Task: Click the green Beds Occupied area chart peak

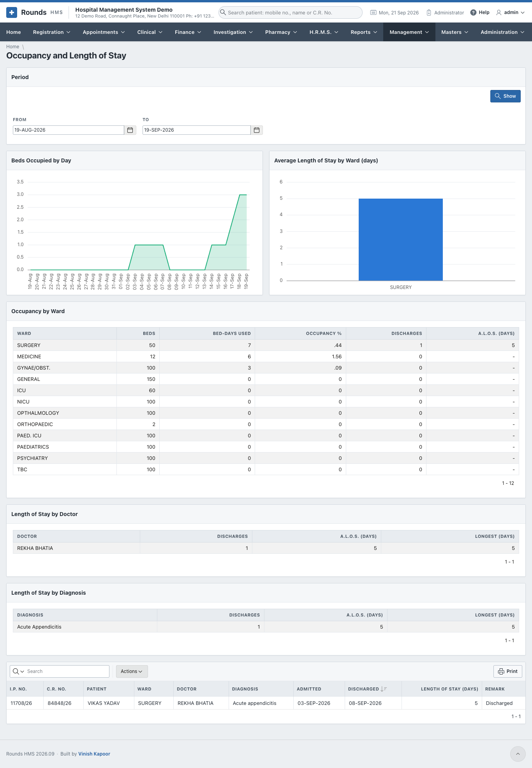Action: [x=243, y=195]
